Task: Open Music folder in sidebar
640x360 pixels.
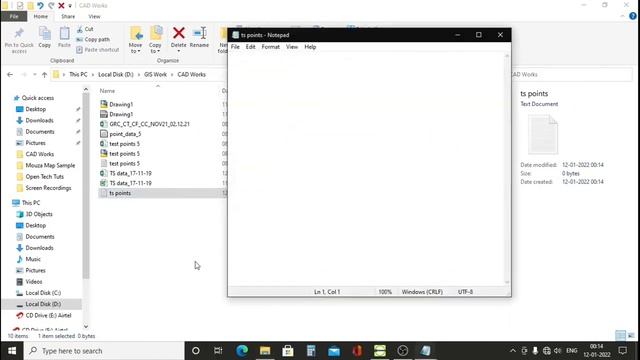Action: (33, 259)
